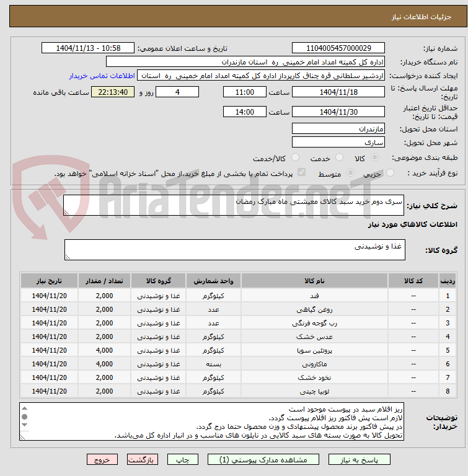The image size is (468, 476).
Task: Click the remaining time field 22:13:40
Action: tap(113, 92)
